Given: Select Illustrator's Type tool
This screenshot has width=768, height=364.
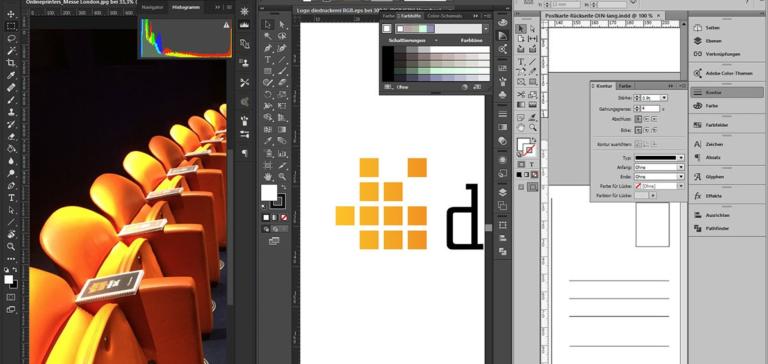Looking at the screenshot, I should [268, 60].
